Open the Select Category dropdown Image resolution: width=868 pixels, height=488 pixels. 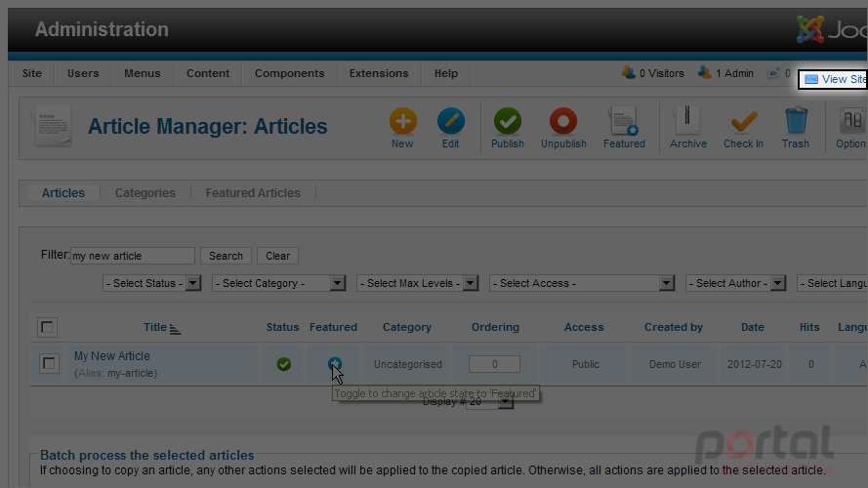pyautogui.click(x=279, y=283)
